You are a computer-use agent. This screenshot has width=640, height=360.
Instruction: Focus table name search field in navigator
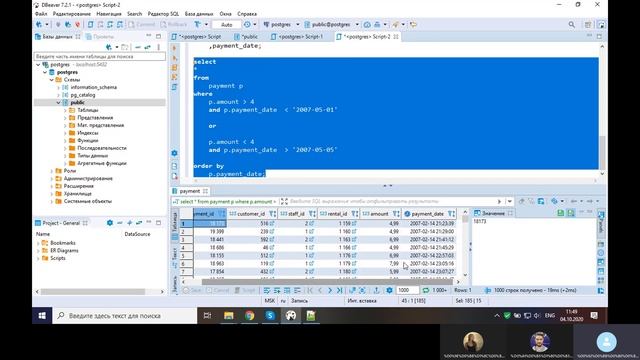[x=100, y=56]
